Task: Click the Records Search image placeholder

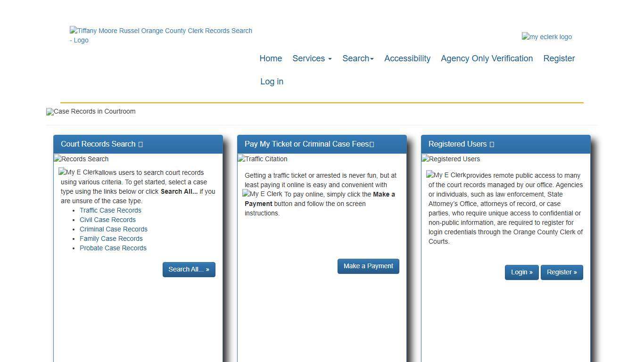Action: (x=81, y=159)
